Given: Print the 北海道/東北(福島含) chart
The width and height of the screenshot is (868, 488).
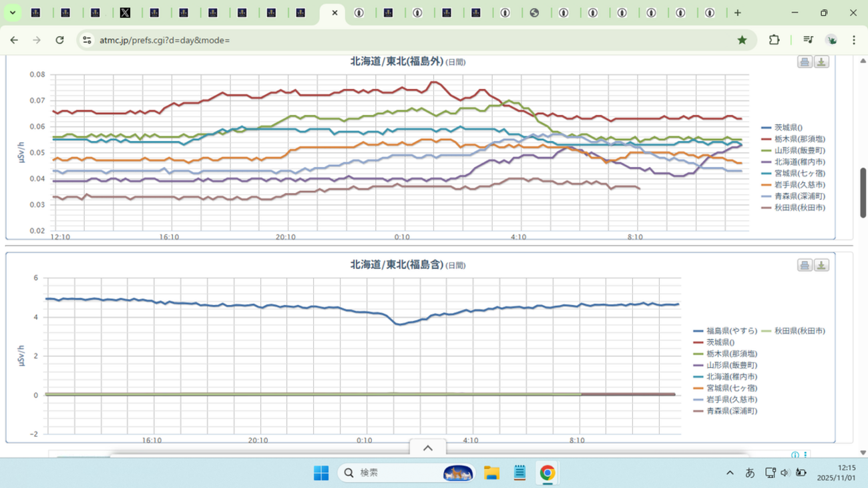Looking at the screenshot, I should pyautogui.click(x=805, y=266).
